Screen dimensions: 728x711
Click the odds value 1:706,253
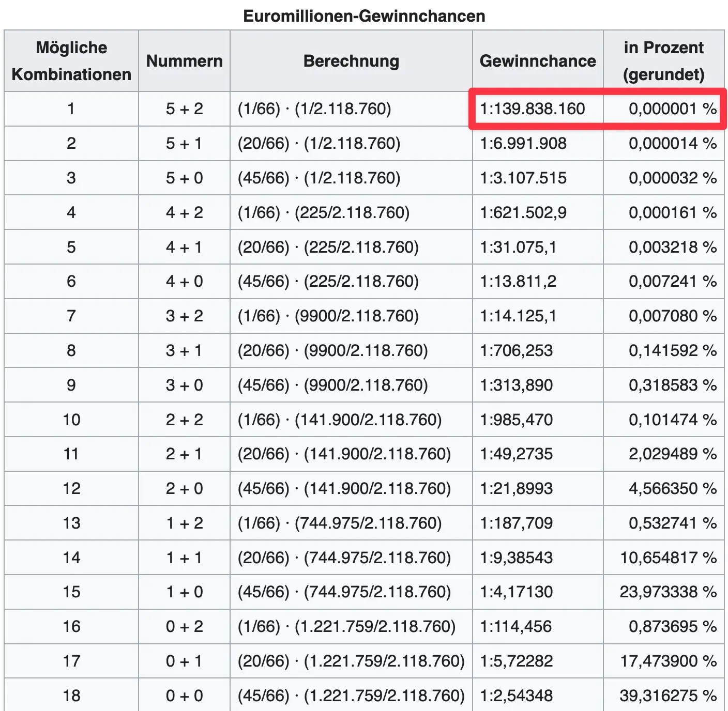click(x=517, y=351)
